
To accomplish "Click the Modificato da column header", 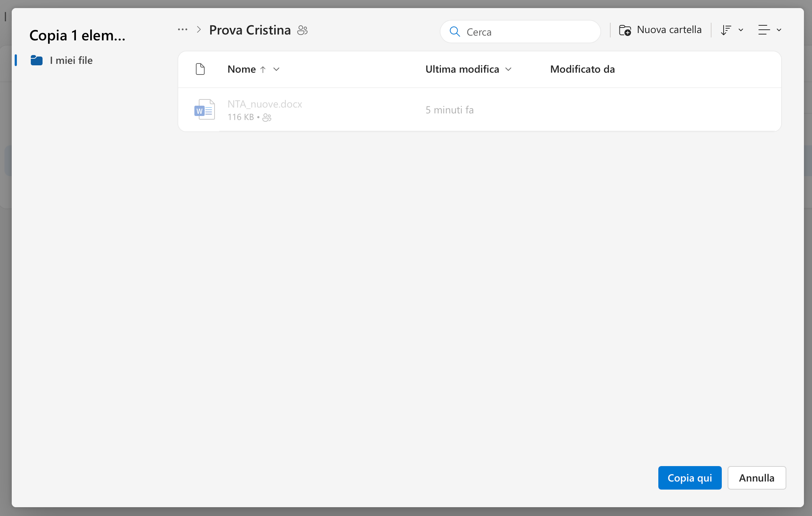I will click(582, 69).
